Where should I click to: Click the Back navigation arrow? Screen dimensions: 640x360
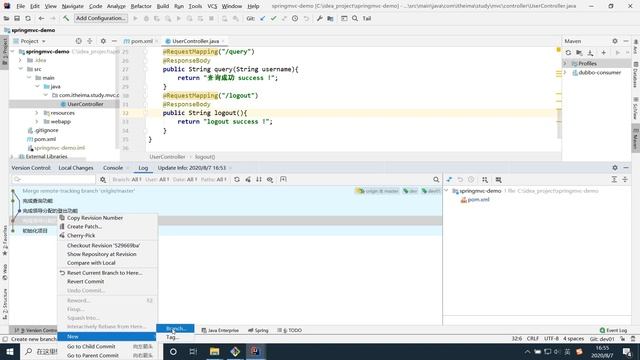(x=41, y=18)
